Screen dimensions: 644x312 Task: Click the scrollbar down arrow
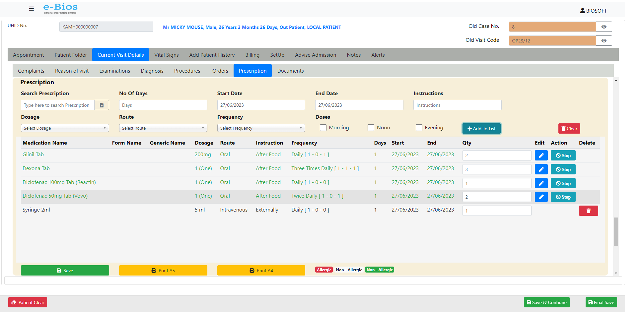click(x=616, y=273)
